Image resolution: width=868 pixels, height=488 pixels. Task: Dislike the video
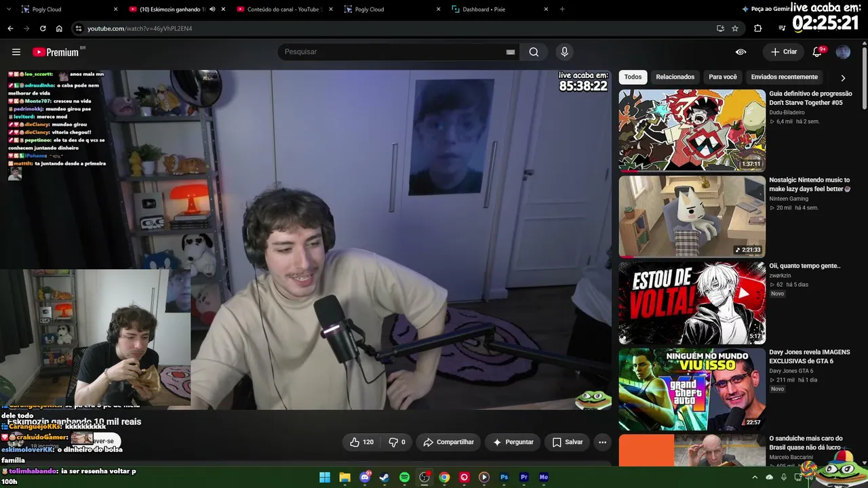point(397,442)
